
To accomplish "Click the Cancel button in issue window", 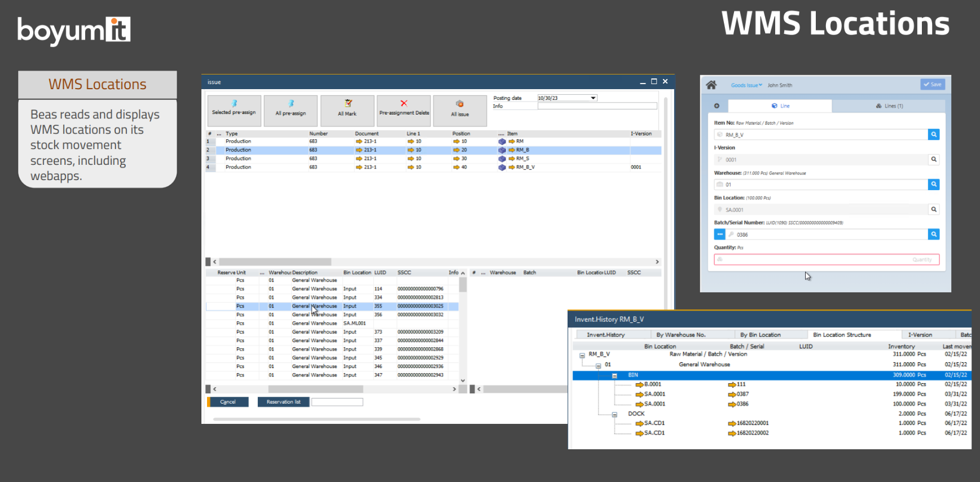I will point(228,402).
